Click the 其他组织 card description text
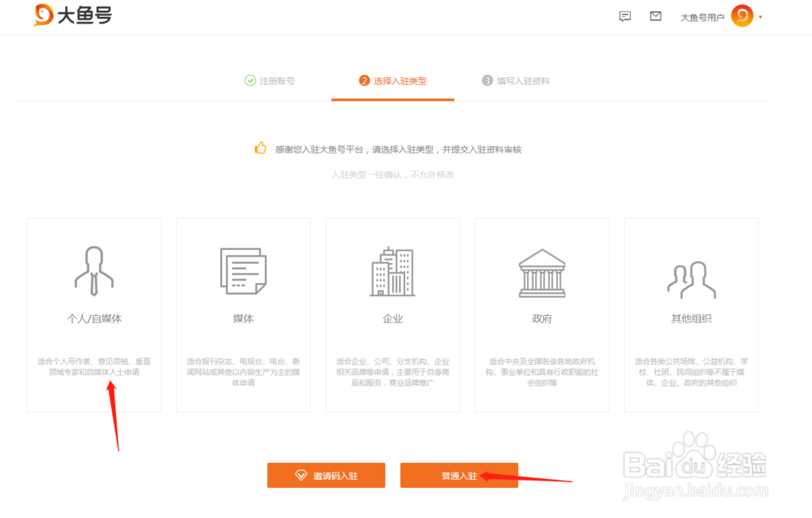812x518 pixels. click(x=691, y=372)
